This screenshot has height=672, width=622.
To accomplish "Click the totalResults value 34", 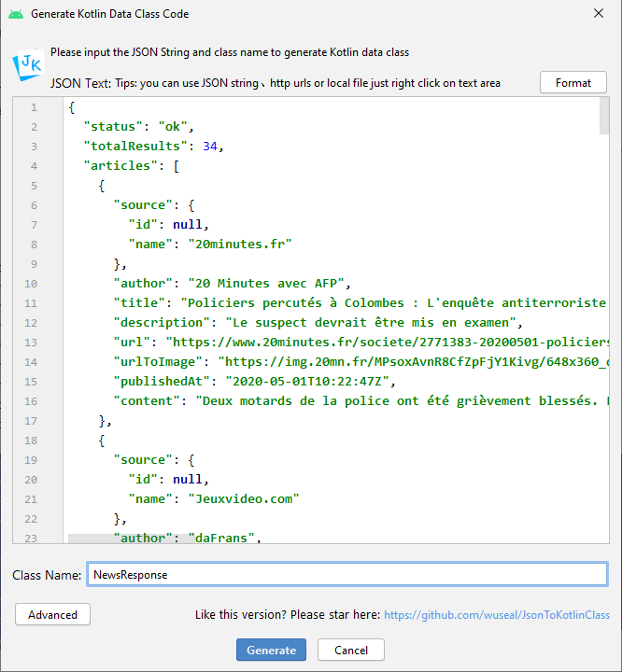I will point(209,147).
